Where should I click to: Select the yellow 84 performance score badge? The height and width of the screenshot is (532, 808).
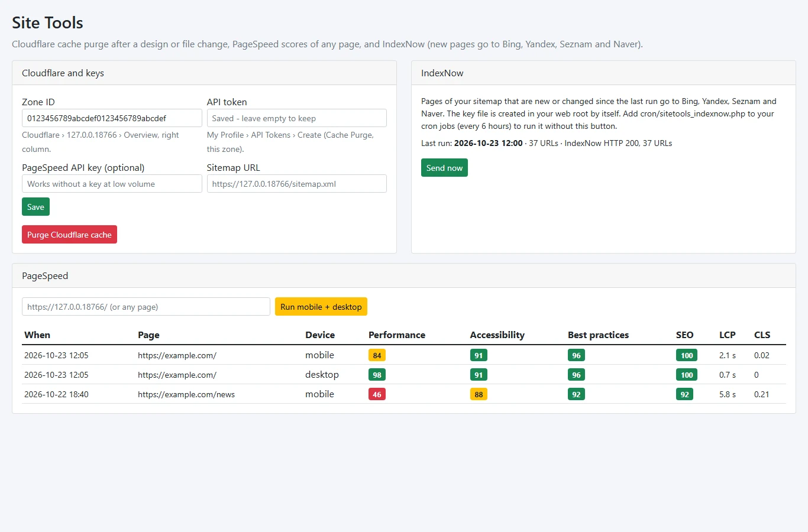pyautogui.click(x=377, y=355)
